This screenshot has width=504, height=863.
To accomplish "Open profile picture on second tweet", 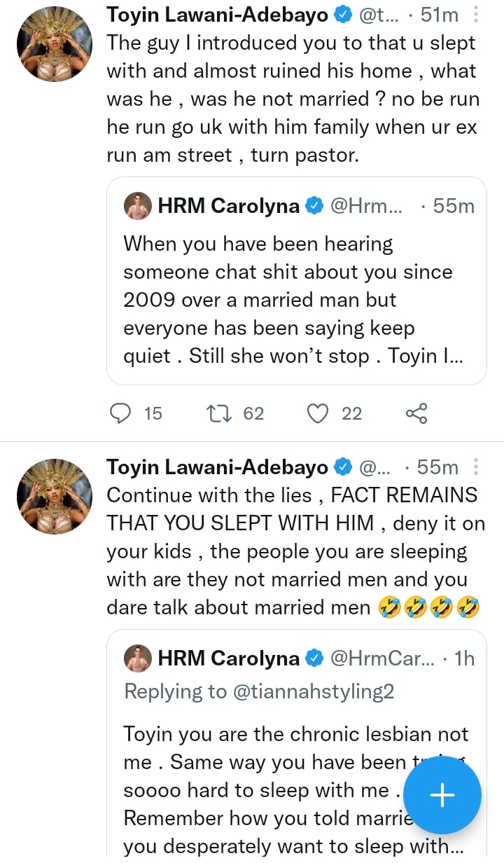I will coord(54,497).
